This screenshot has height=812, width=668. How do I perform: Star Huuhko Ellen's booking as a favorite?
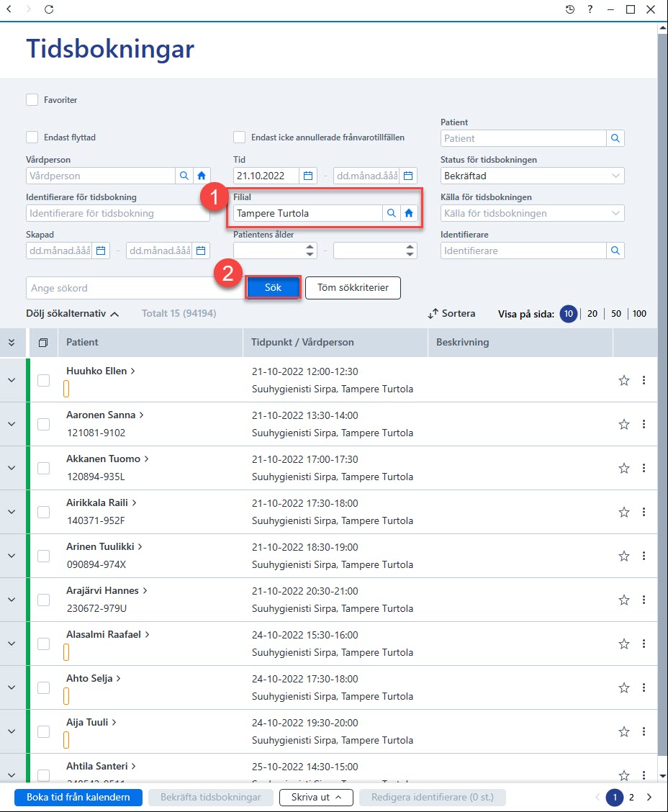pyautogui.click(x=624, y=381)
